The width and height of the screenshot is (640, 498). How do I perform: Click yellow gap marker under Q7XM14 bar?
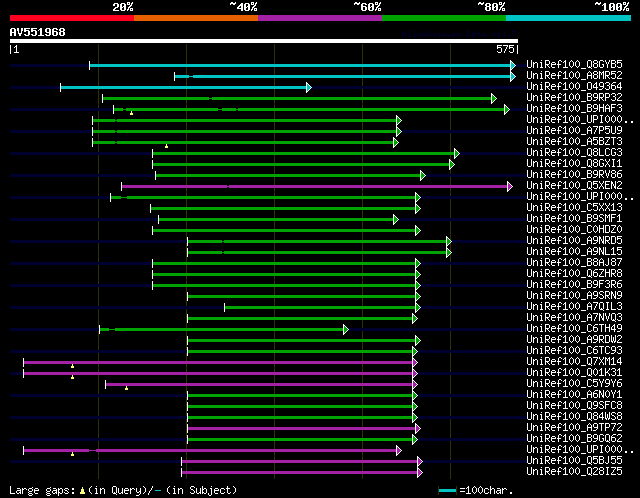[73, 366]
